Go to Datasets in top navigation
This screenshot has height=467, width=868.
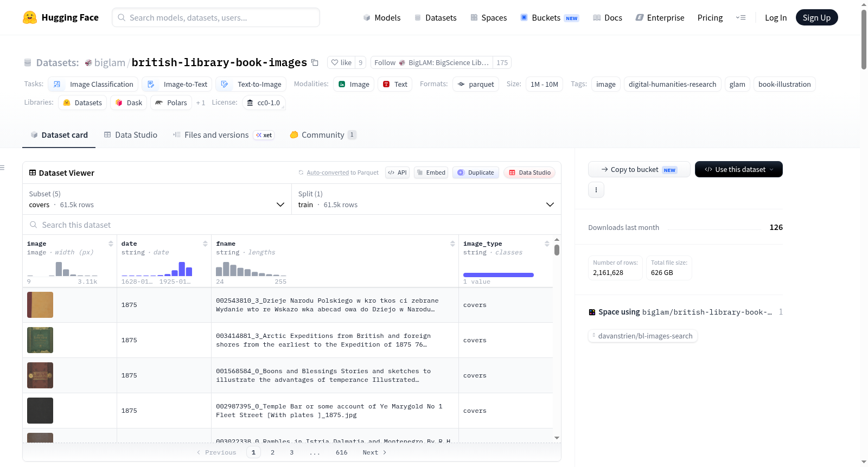coord(436,18)
